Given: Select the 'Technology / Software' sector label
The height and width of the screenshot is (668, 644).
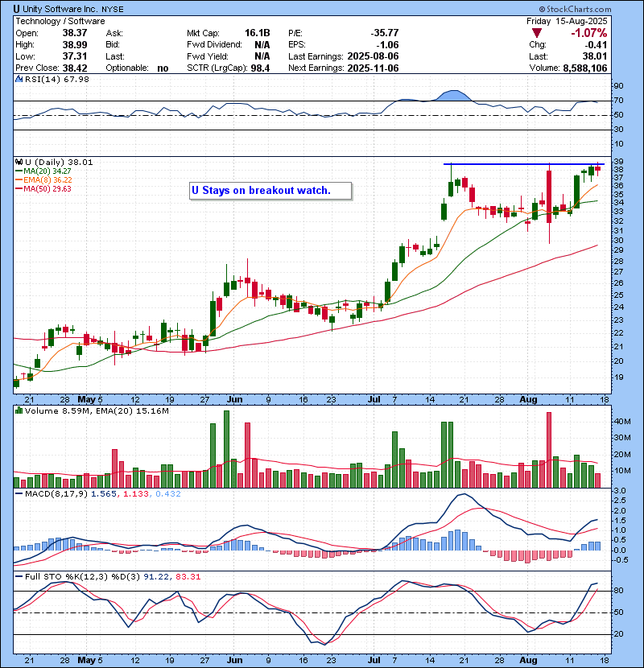Looking at the screenshot, I should click(60, 21).
